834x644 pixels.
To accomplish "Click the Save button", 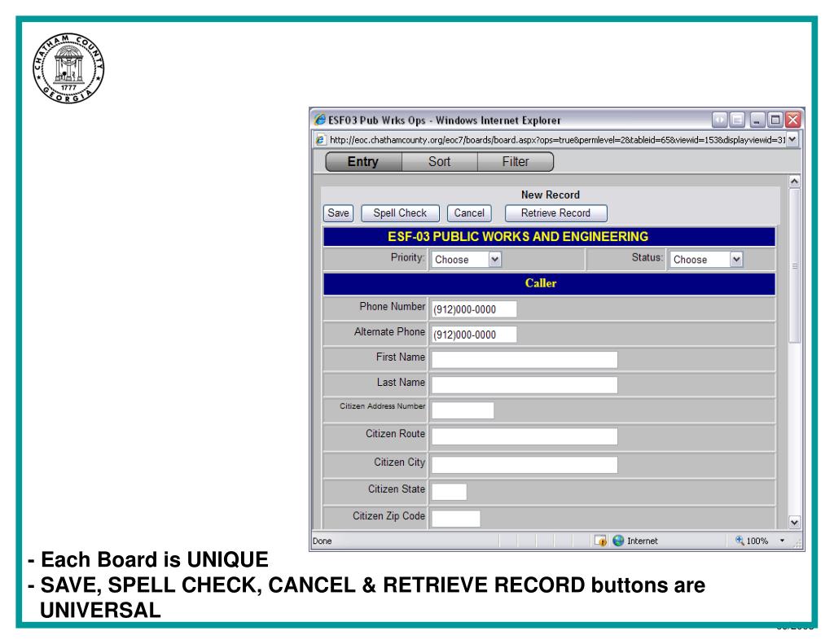I will 338,213.
